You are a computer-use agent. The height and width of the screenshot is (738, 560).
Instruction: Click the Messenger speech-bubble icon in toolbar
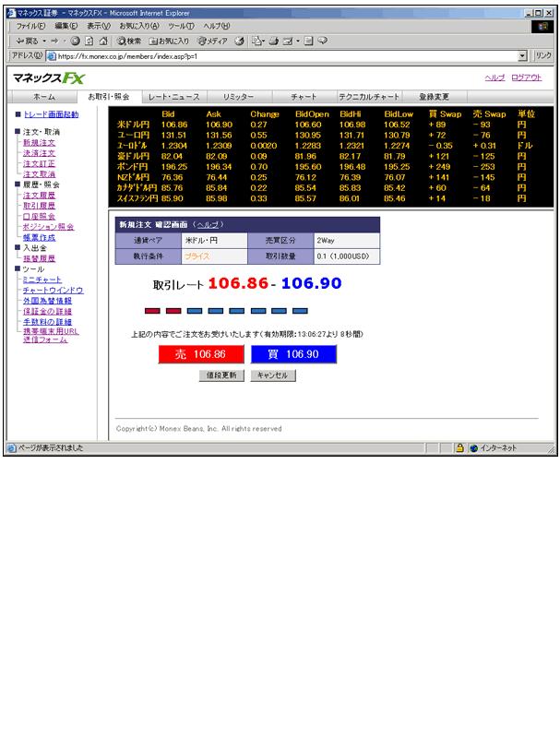click(x=323, y=41)
